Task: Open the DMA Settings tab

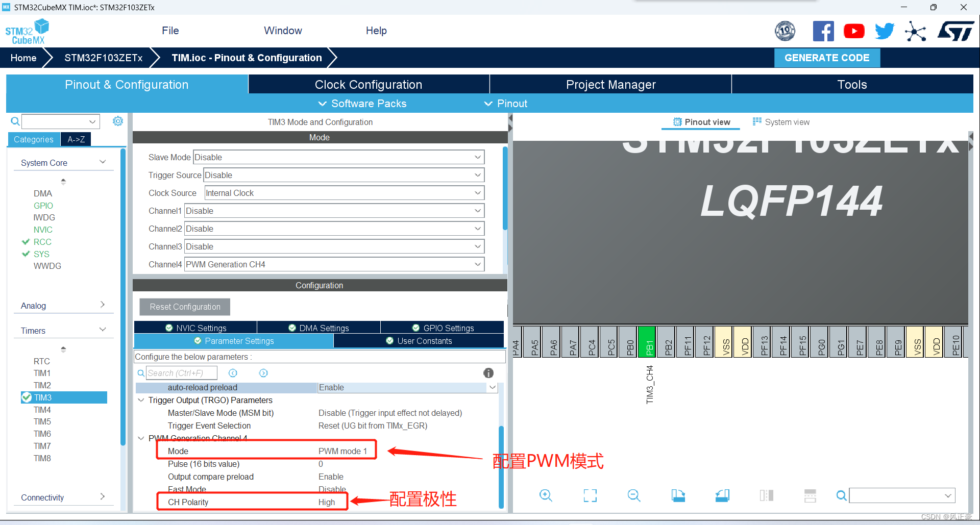Action: [x=318, y=328]
